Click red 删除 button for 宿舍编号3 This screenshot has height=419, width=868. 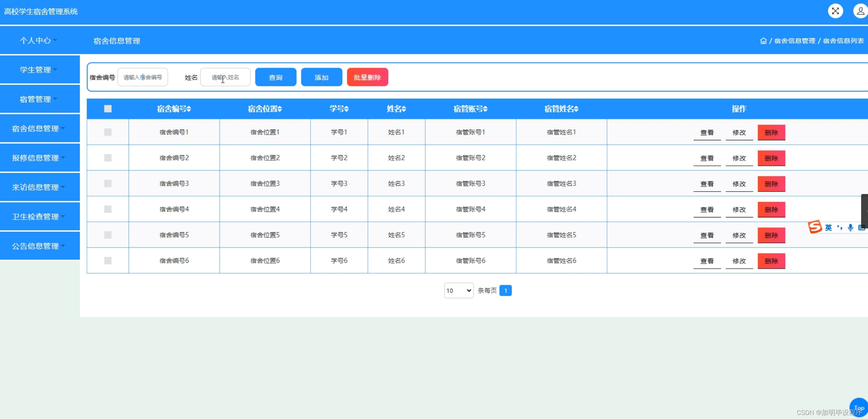point(771,184)
